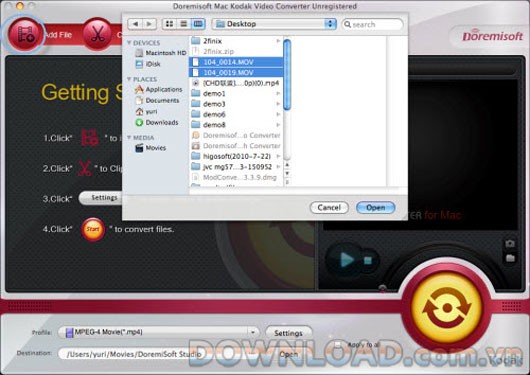Select the demo3 folder
The width and height of the screenshot is (530, 375).
[236, 104]
